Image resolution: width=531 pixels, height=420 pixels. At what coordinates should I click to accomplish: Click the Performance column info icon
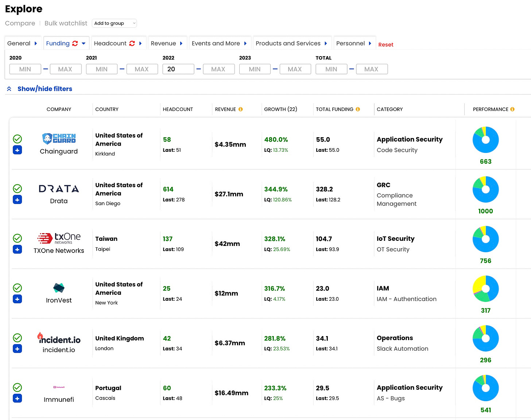coord(512,109)
